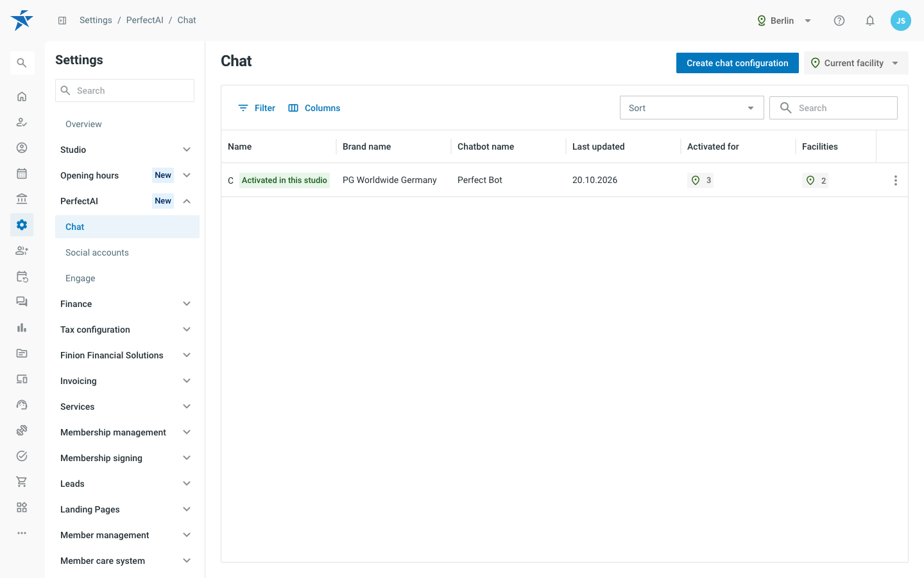The image size is (924, 578).
Task: Open the Sort dropdown
Action: pos(692,108)
